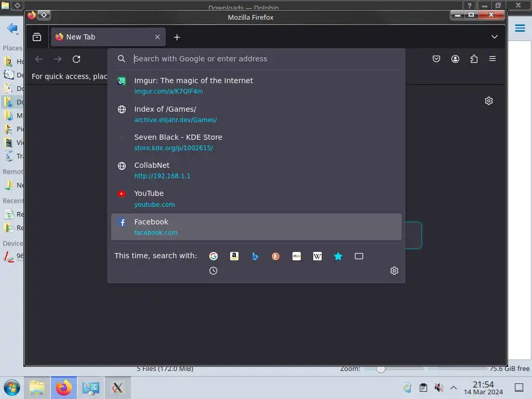
Task: Select the New Tab tab
Action: point(108,37)
